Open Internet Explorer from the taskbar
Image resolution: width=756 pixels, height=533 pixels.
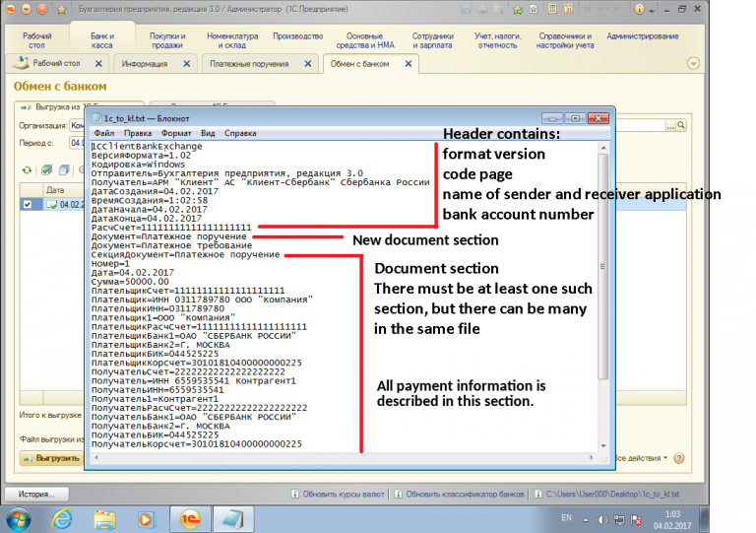(x=61, y=518)
